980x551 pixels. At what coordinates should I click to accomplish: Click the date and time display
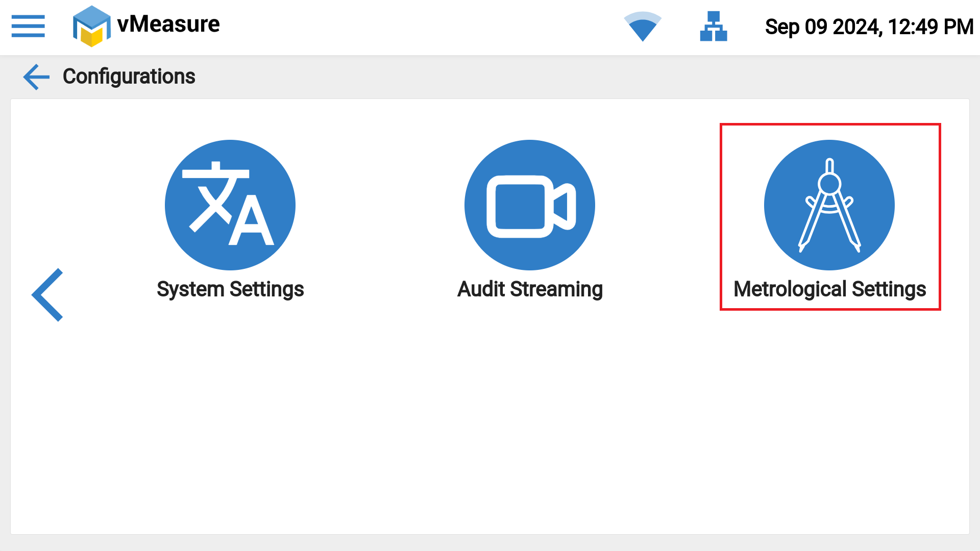(x=869, y=27)
